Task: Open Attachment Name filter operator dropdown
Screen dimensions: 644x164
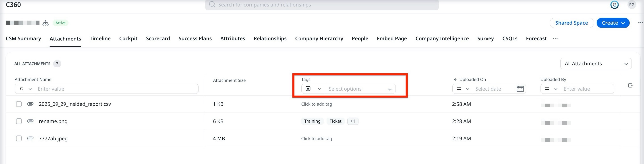Action: click(x=26, y=89)
